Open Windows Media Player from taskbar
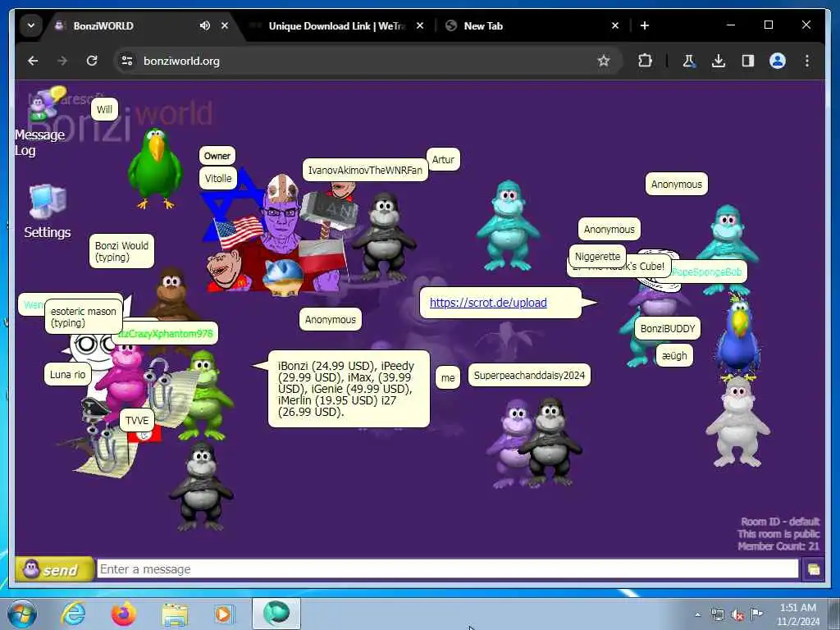This screenshot has width=840, height=630. pyautogui.click(x=224, y=614)
